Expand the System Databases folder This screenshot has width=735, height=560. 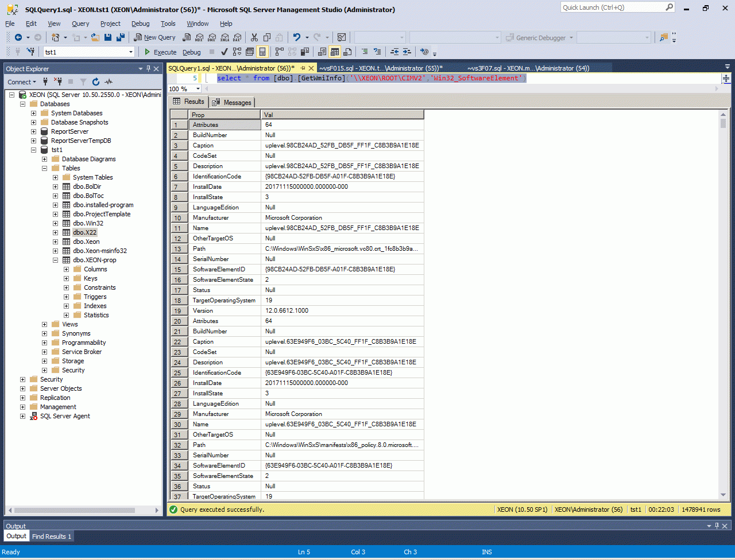click(x=34, y=113)
